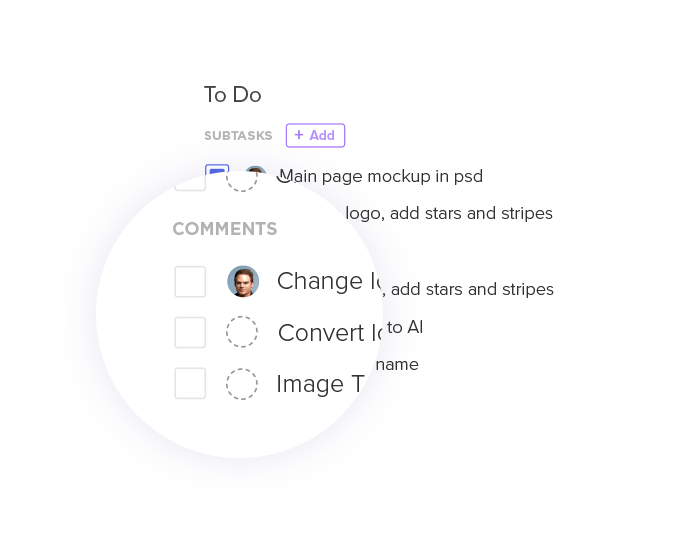Toggle checkbox for Image subtask
Screen dimensions: 690x550
190,383
